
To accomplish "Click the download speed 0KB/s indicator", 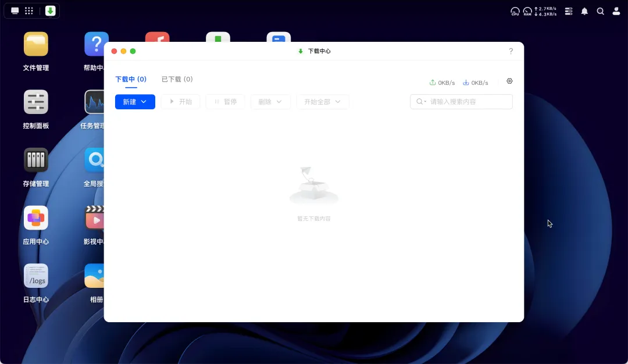I will click(476, 83).
